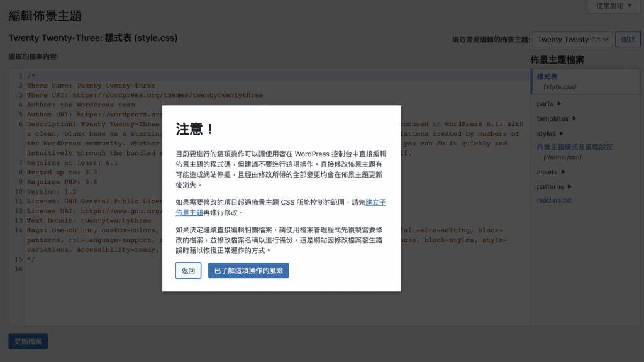
Task: Expand the assets folder
Action: [551, 172]
